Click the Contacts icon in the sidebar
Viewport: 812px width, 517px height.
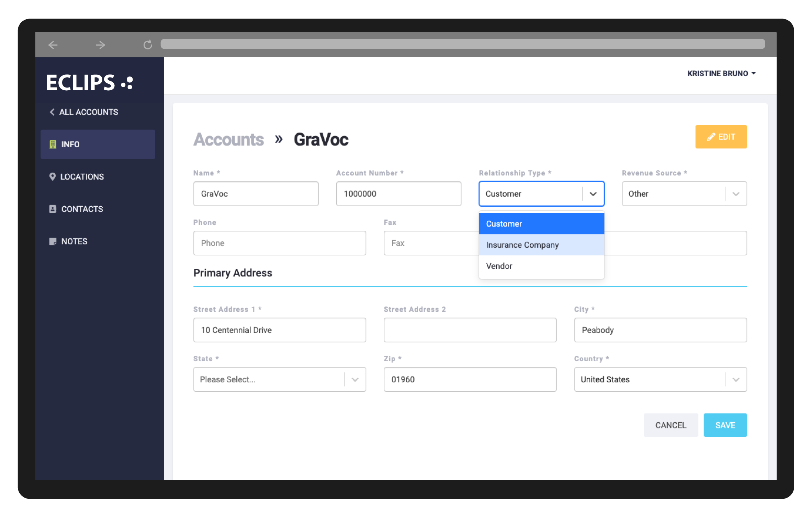coord(53,209)
